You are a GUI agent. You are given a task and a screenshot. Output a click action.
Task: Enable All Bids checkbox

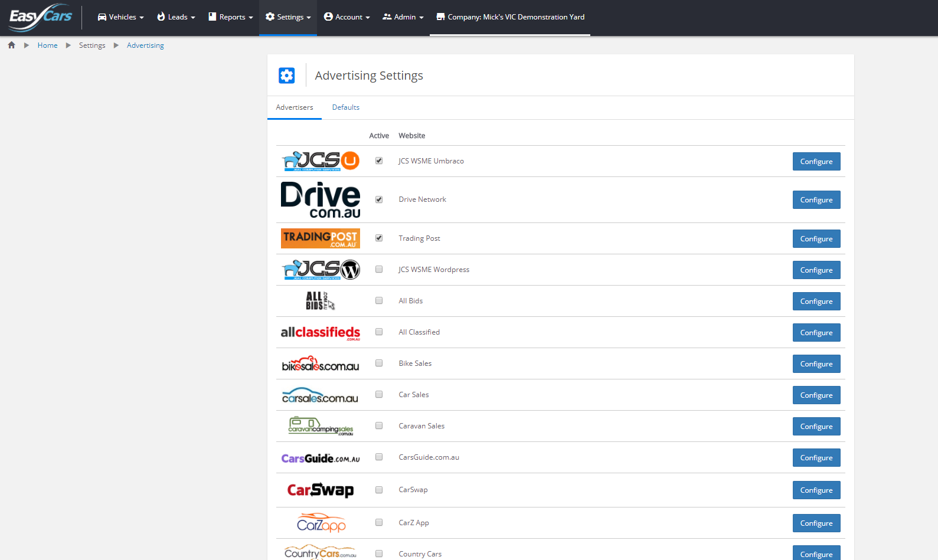coord(379,300)
